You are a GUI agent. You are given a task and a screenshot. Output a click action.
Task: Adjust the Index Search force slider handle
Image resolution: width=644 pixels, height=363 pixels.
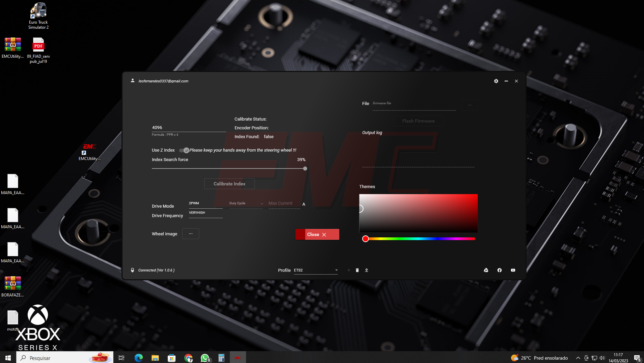point(305,168)
